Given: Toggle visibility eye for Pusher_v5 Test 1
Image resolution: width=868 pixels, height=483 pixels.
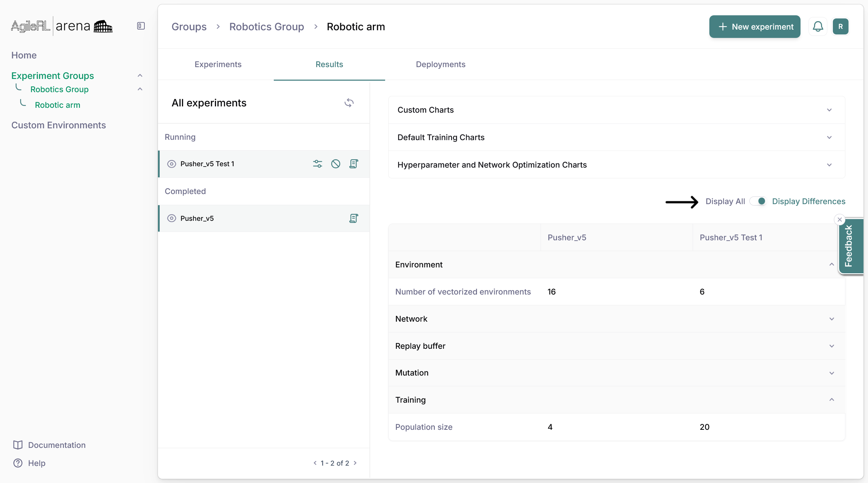Looking at the screenshot, I should pyautogui.click(x=172, y=164).
